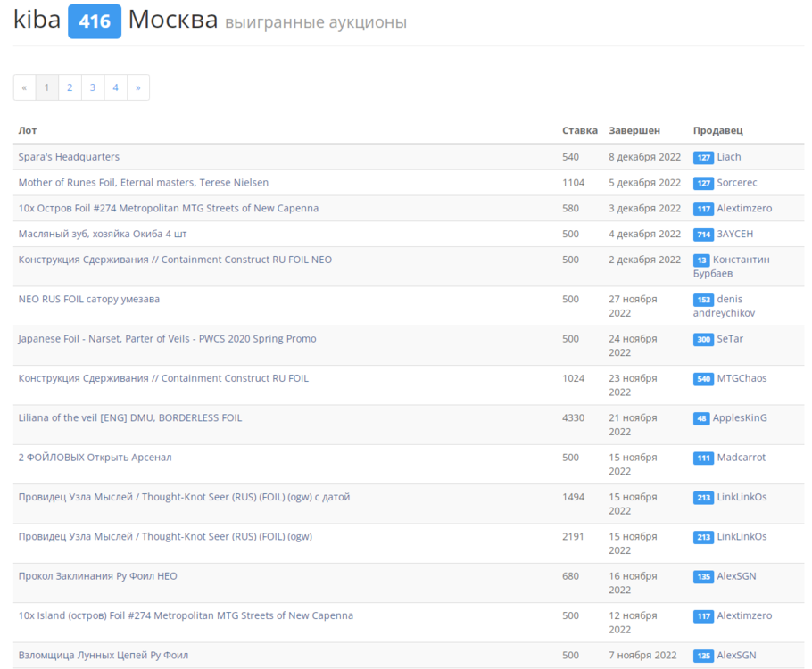
Task: Click the next page » arrow
Action: click(138, 87)
